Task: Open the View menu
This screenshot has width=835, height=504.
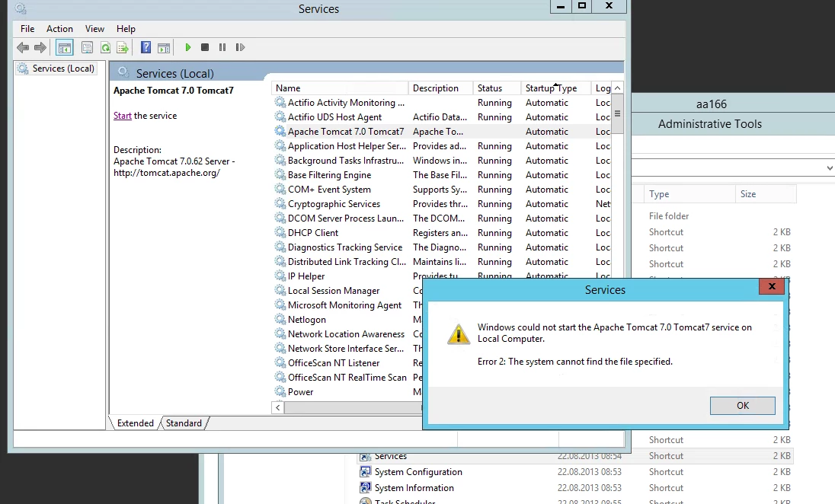Action: 94,29
